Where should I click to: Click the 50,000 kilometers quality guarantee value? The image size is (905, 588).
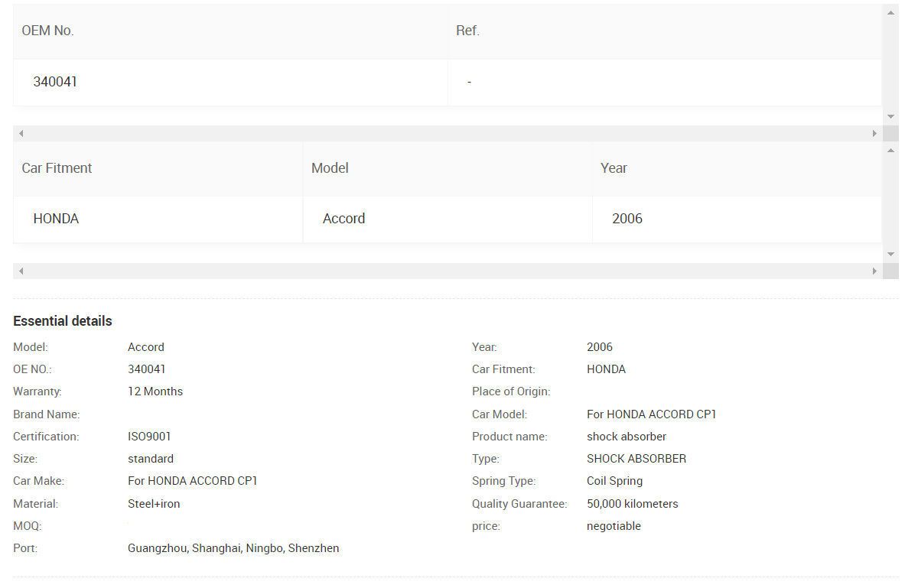click(632, 504)
